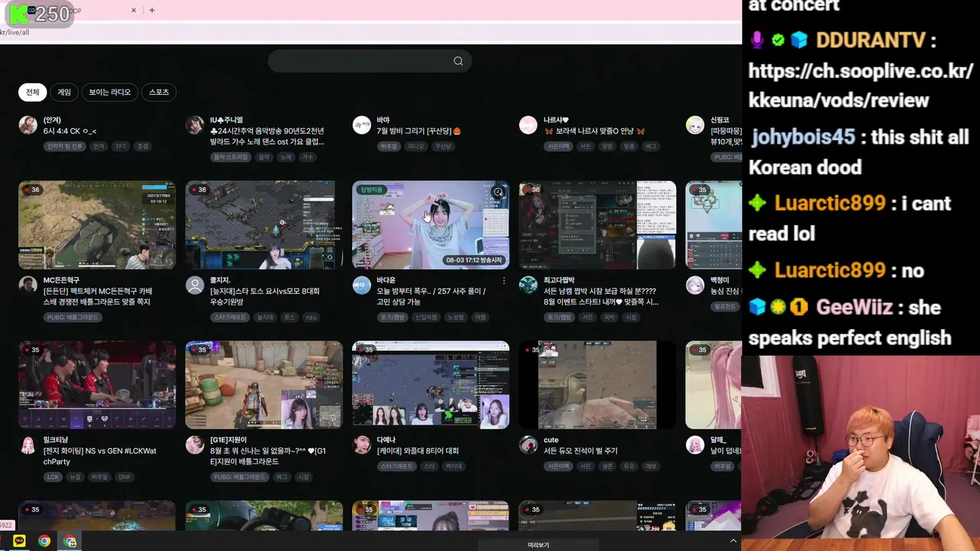Open a new browser tab
This screenshot has width=980, height=551.
pyautogui.click(x=152, y=10)
